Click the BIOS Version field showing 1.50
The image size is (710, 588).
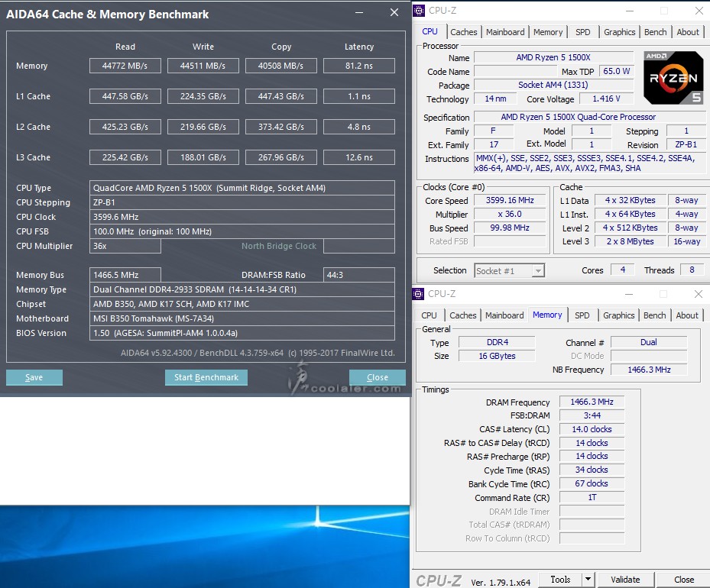pyautogui.click(x=242, y=333)
